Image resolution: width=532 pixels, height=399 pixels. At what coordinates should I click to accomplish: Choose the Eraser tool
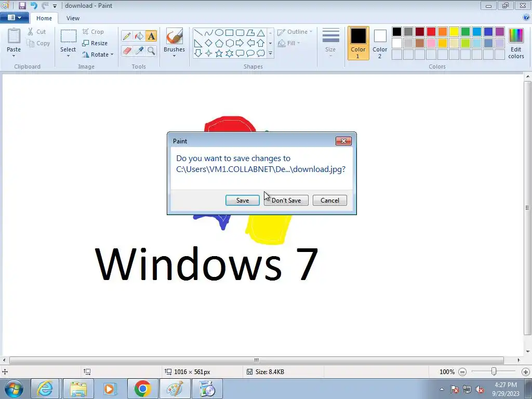tap(127, 50)
